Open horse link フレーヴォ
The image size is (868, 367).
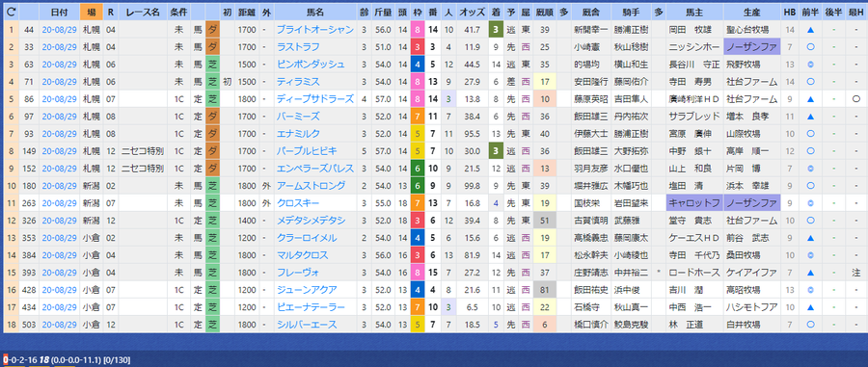coord(298,273)
